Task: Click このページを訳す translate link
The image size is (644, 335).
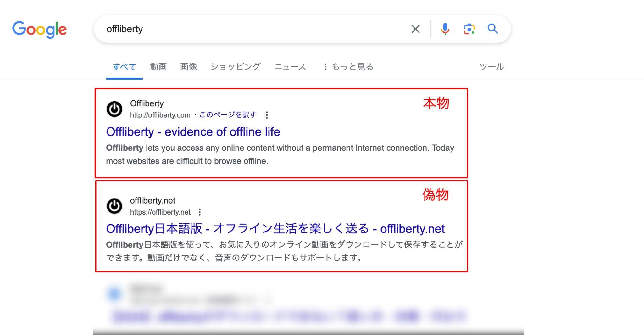Action: pos(228,115)
